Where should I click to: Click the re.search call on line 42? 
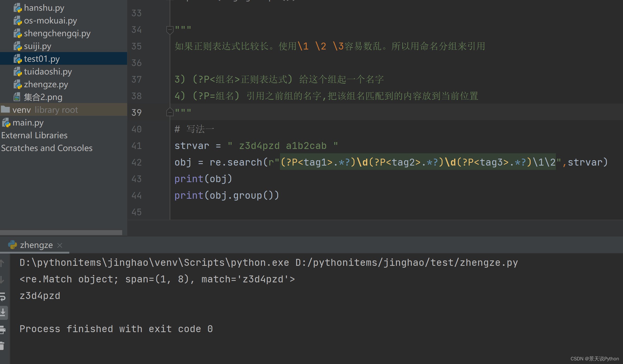click(x=391, y=162)
